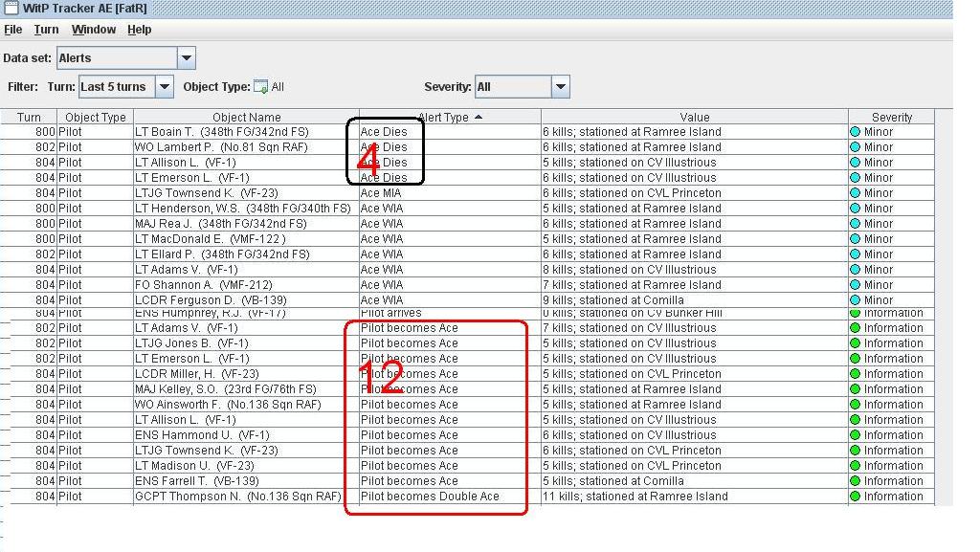Select MAJ Rea J. (348th FG/342nd FS)
This screenshot has height=552, width=980.
coord(221,224)
